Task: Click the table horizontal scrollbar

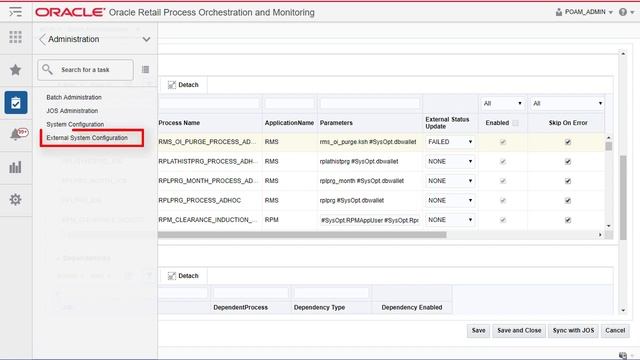Action: click(302, 235)
